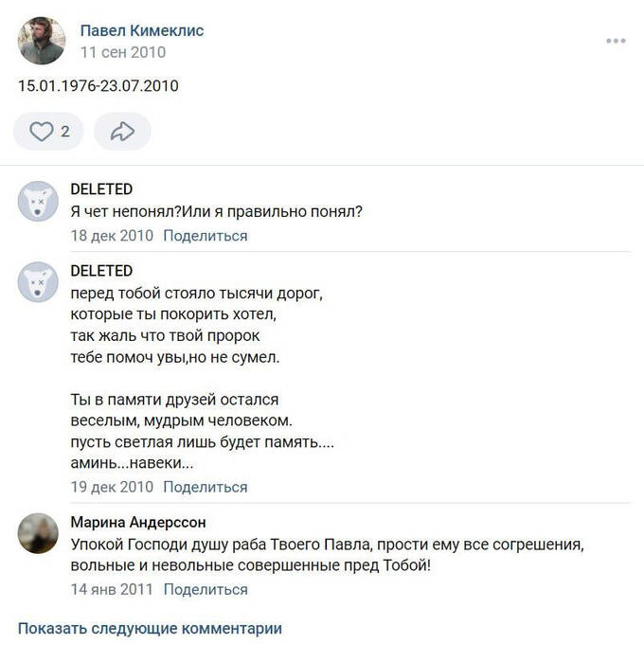
Task: Click Поделиться under 18 дек 2010 comment
Action: (206, 236)
